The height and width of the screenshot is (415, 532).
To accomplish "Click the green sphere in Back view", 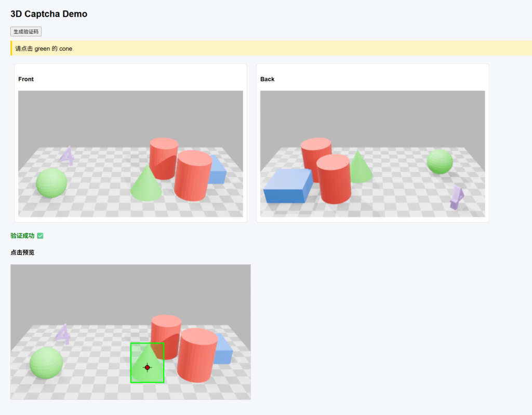I will point(440,162).
